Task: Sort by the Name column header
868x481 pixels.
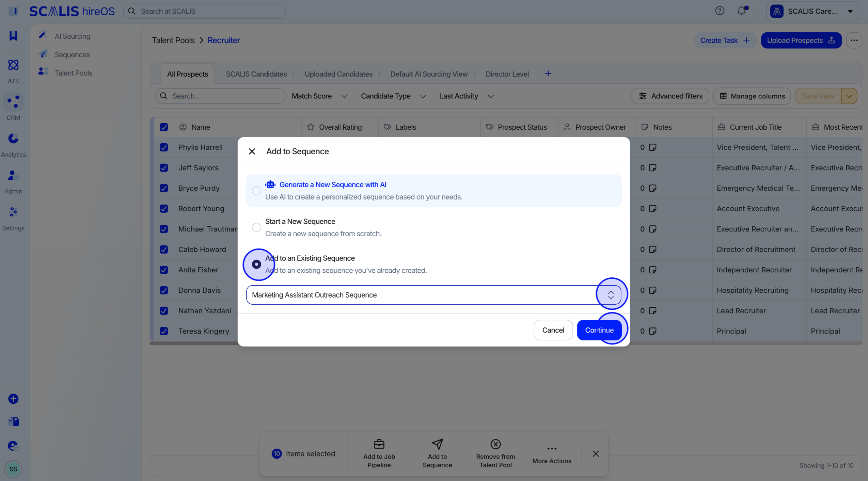Action: tap(200, 127)
